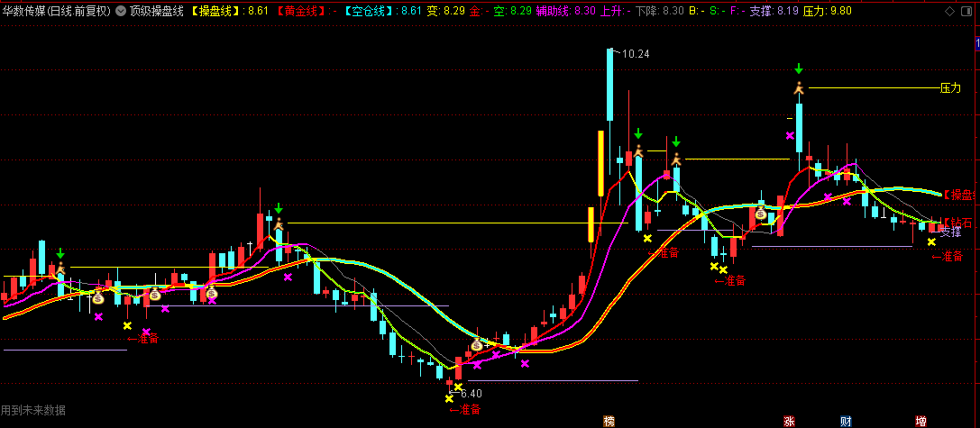Click the tall cyan candle peaking at 10.24
The image size is (980, 428).
(610, 85)
